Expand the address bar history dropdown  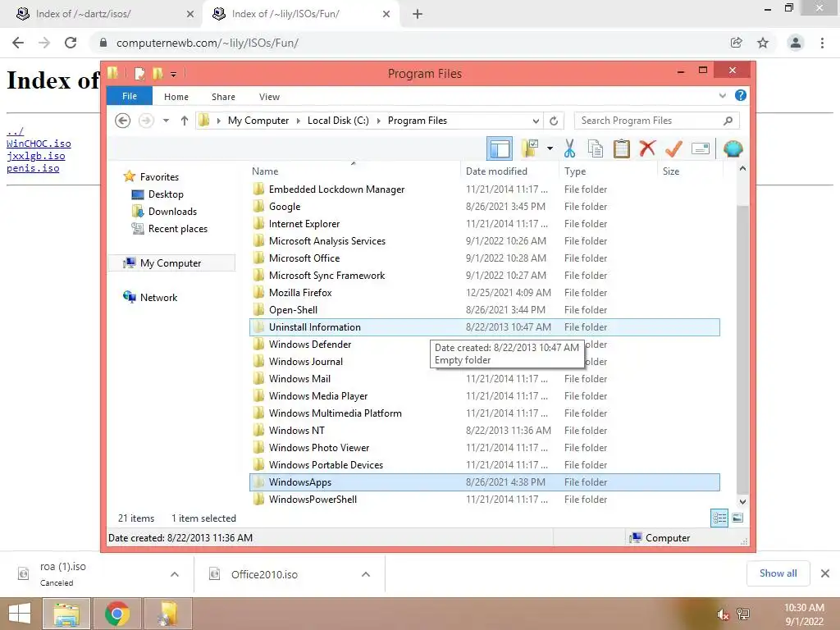click(536, 121)
